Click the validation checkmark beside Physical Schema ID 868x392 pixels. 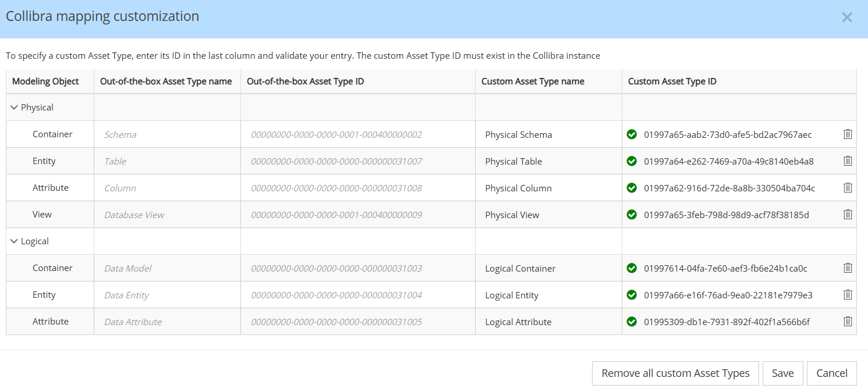coord(632,134)
